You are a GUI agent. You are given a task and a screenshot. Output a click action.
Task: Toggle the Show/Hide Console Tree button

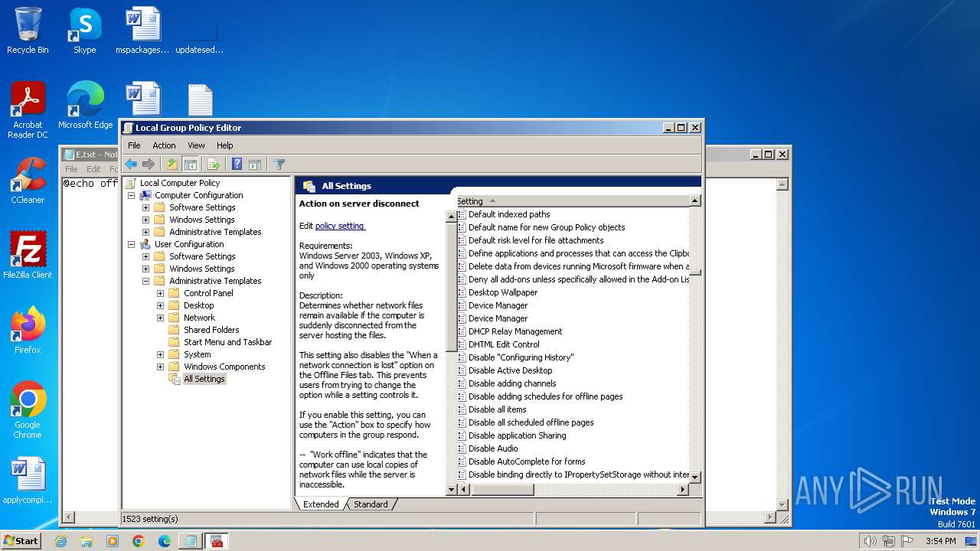coord(191,165)
